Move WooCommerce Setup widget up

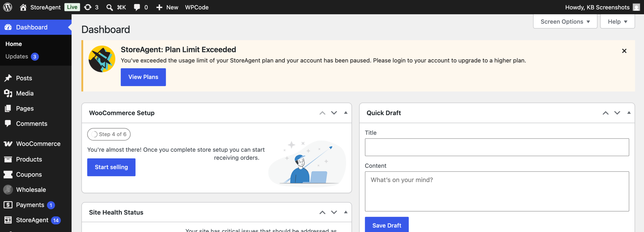322,113
